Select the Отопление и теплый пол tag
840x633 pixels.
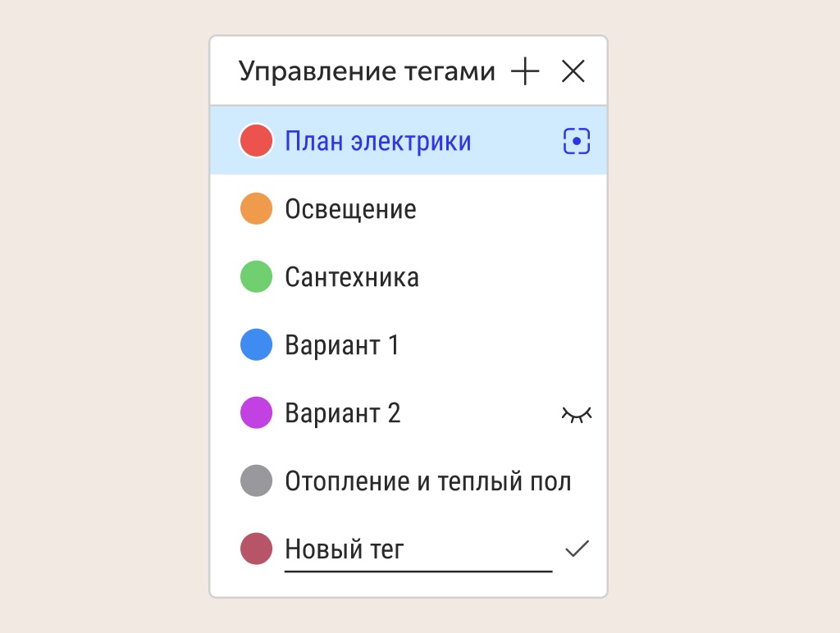click(x=427, y=480)
